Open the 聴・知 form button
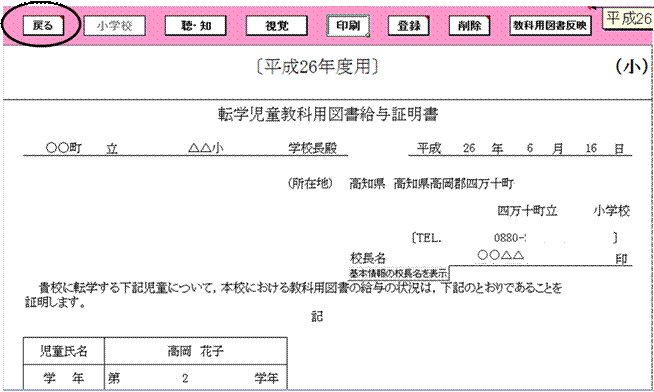 tap(196, 26)
